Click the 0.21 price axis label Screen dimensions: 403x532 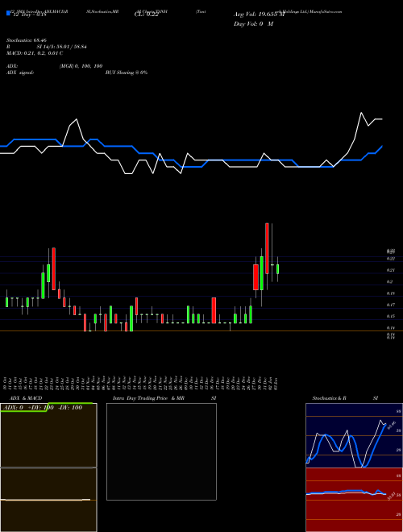pyautogui.click(x=390, y=270)
